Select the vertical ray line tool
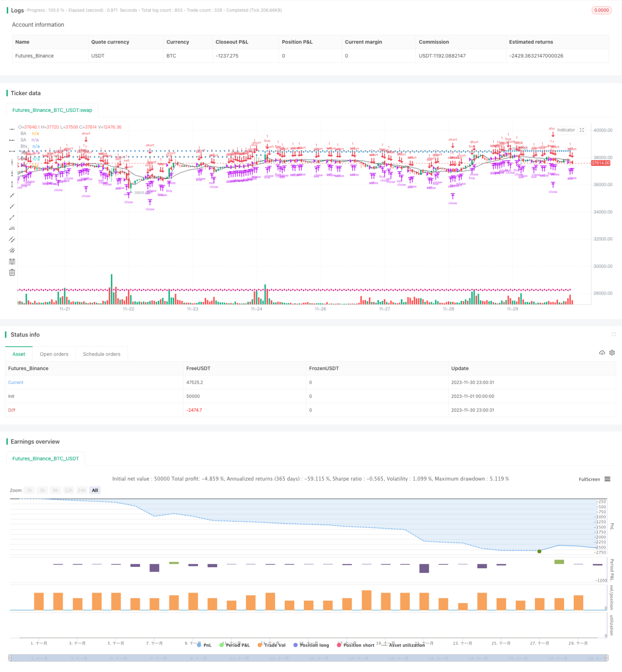This screenshot has width=622, height=672. [12, 173]
